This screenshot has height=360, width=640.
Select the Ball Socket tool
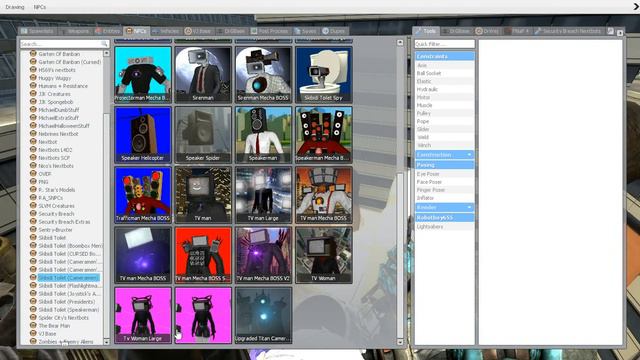point(444,73)
